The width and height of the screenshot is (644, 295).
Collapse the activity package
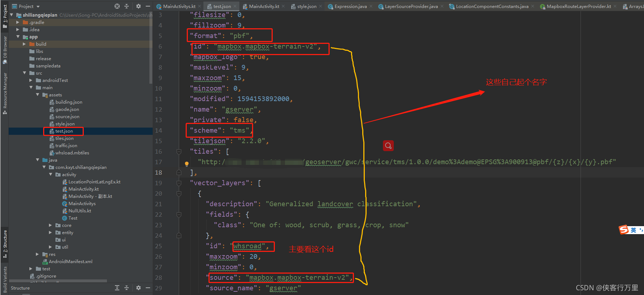tap(50, 174)
